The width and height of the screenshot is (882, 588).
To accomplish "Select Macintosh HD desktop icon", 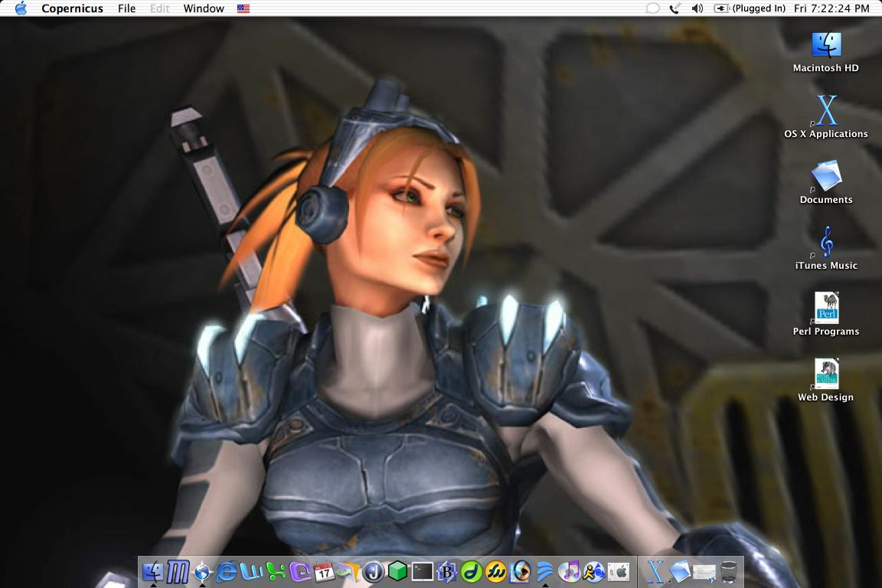I will 826,52.
